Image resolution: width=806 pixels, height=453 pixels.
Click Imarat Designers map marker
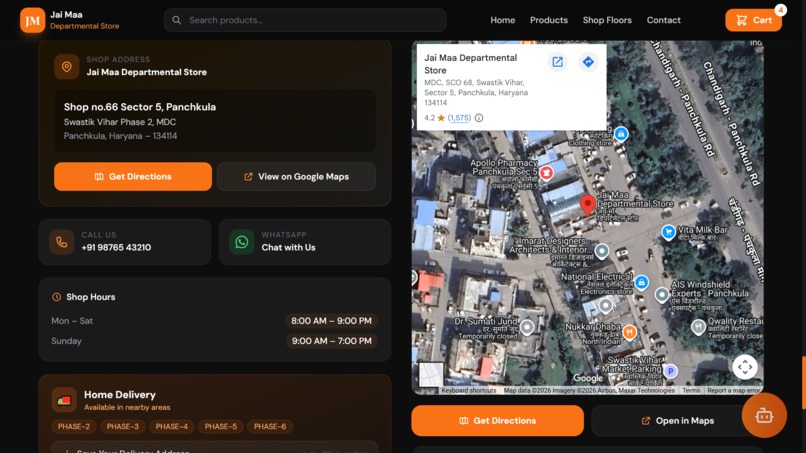click(601, 251)
